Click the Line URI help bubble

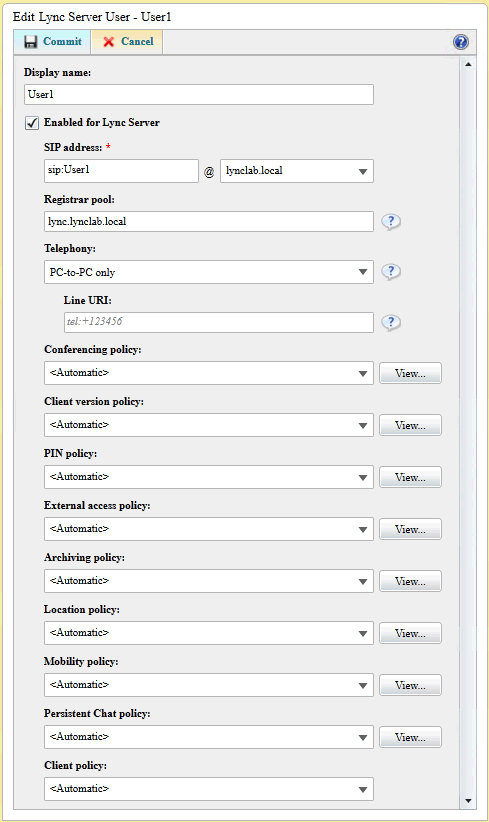(x=390, y=322)
